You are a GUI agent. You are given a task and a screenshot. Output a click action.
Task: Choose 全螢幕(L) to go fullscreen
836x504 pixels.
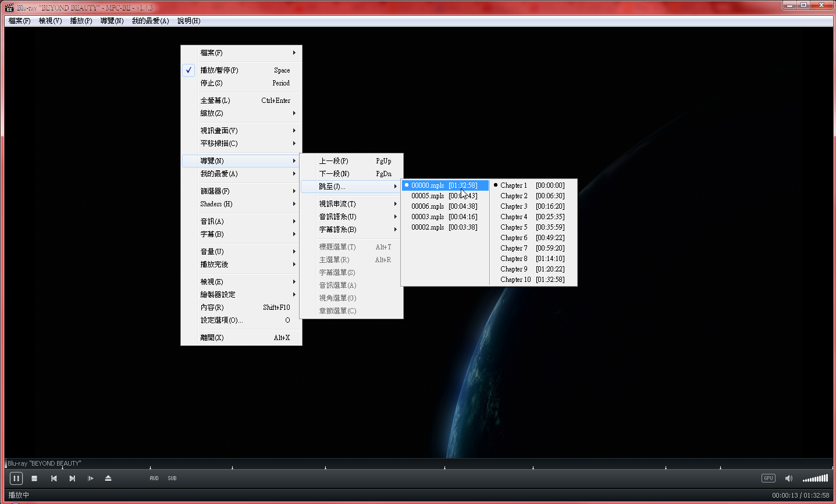tap(241, 101)
